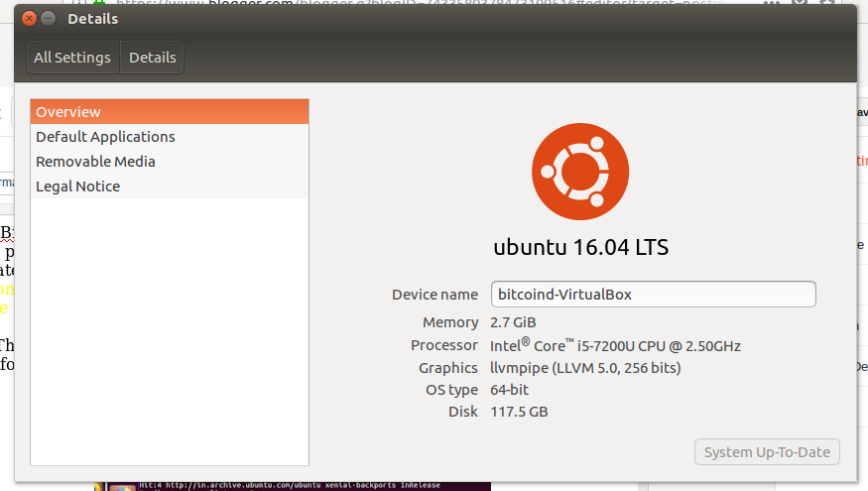This screenshot has width=868, height=491.
Task: Click the Disk label
Action: pos(463,412)
